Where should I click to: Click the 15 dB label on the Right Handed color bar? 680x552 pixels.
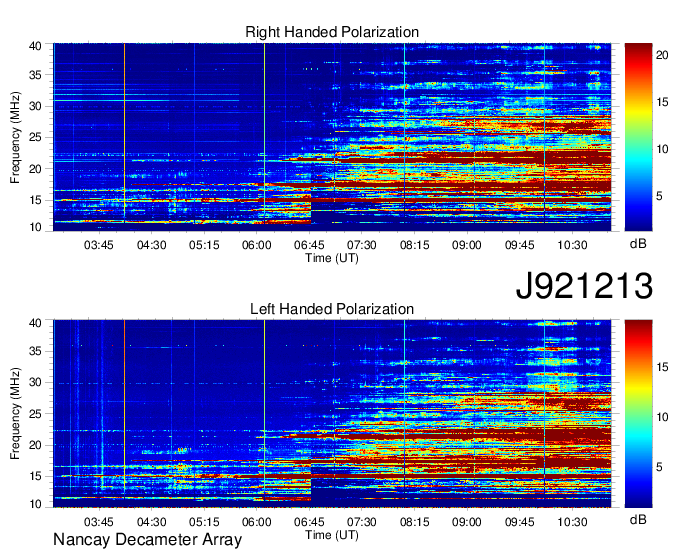click(x=662, y=102)
